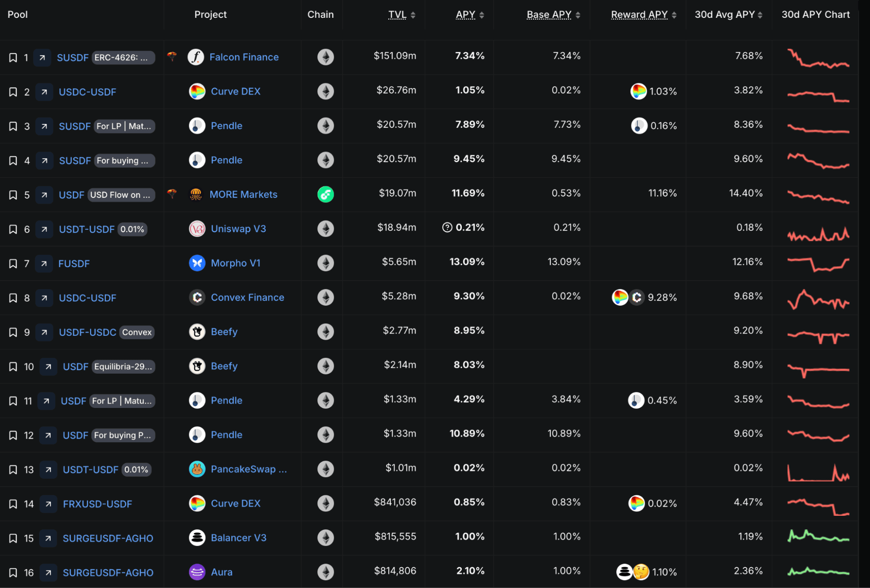This screenshot has width=870, height=588.
Task: Click 30d APY chart thumbnail for PancakeSwap row
Action: pos(818,473)
